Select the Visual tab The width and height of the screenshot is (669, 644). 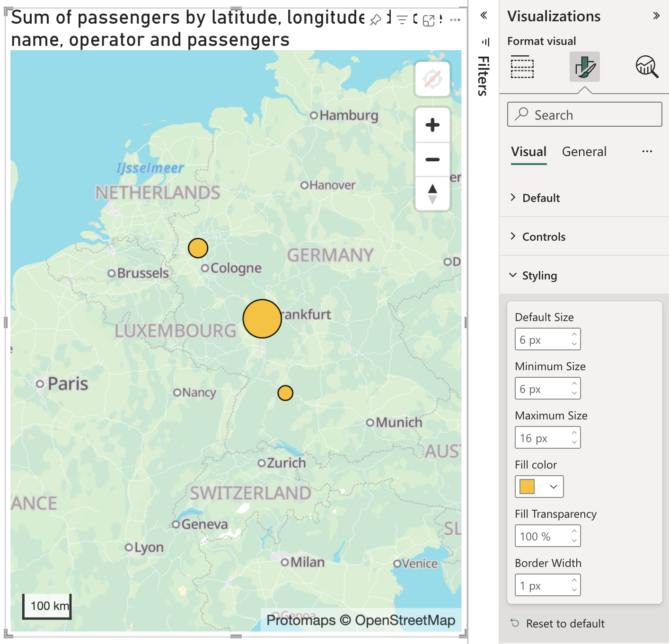point(528,152)
